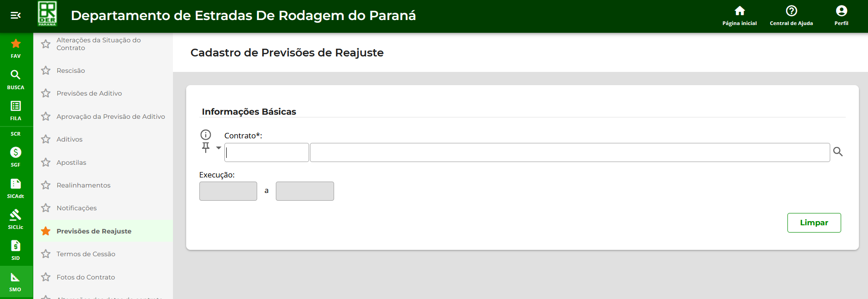The height and width of the screenshot is (299, 868).
Task: Open Previsões de Aditivo menu item
Action: (89, 93)
